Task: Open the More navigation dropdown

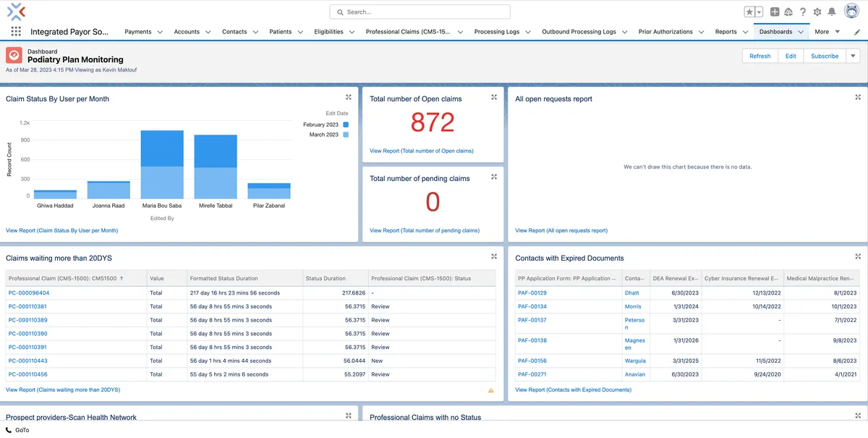Action: tap(827, 32)
